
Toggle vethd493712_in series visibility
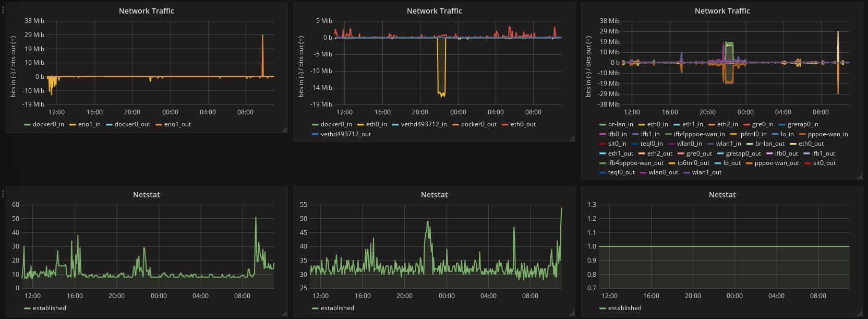(424, 124)
